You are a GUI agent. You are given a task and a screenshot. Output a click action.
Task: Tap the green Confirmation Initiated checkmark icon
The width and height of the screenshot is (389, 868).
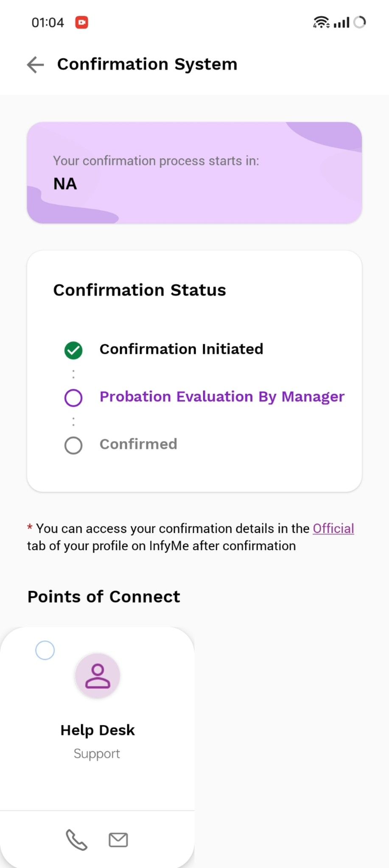pyautogui.click(x=73, y=350)
